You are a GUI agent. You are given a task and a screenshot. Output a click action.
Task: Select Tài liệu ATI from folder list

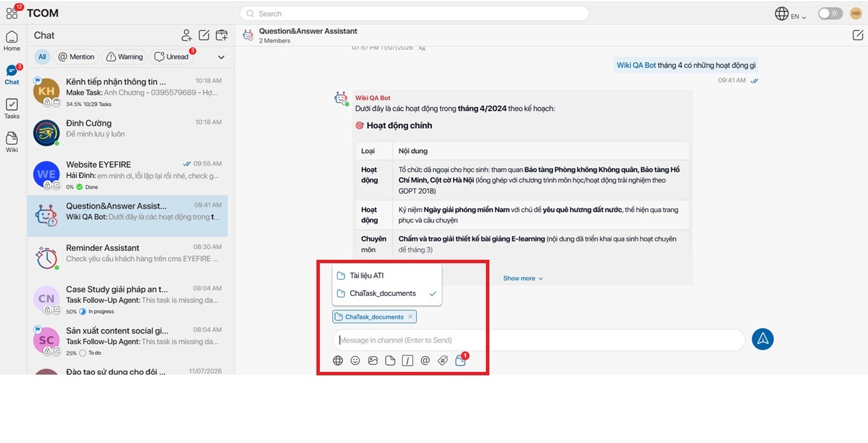387,276
